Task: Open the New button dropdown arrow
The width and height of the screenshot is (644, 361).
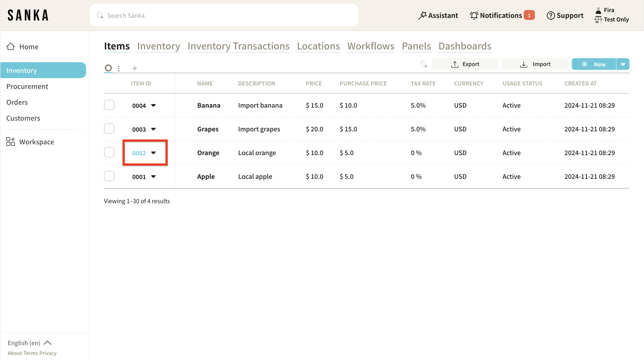Action: (623, 64)
